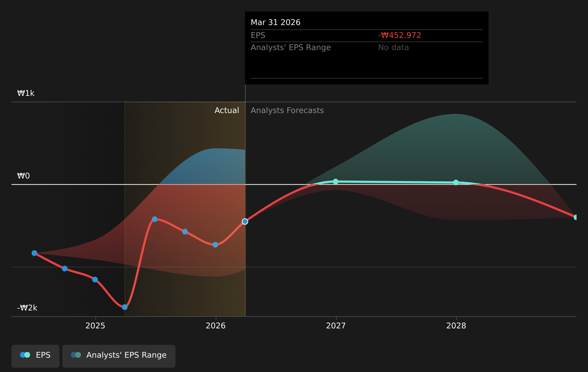Click the tooltip EPS value -₩452.972

point(400,35)
